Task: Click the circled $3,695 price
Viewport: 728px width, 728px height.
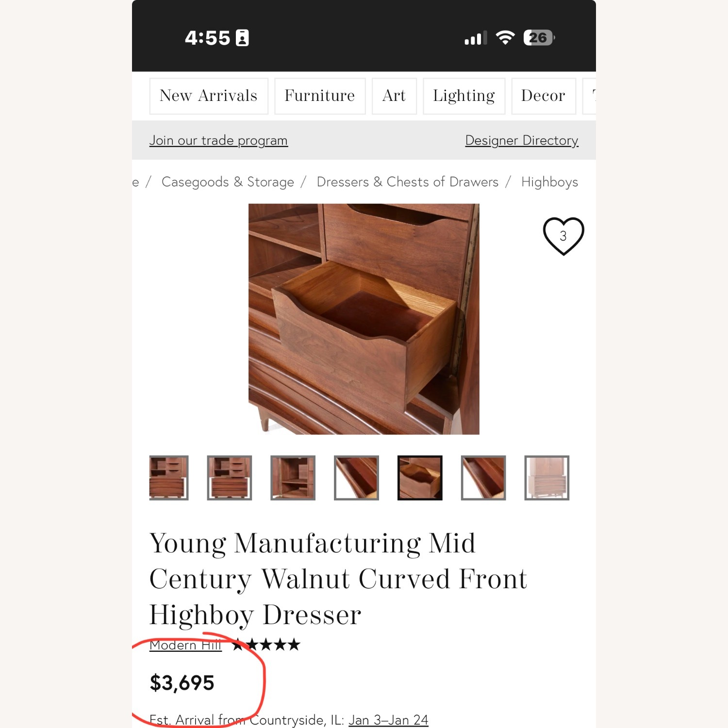Action: click(x=182, y=682)
